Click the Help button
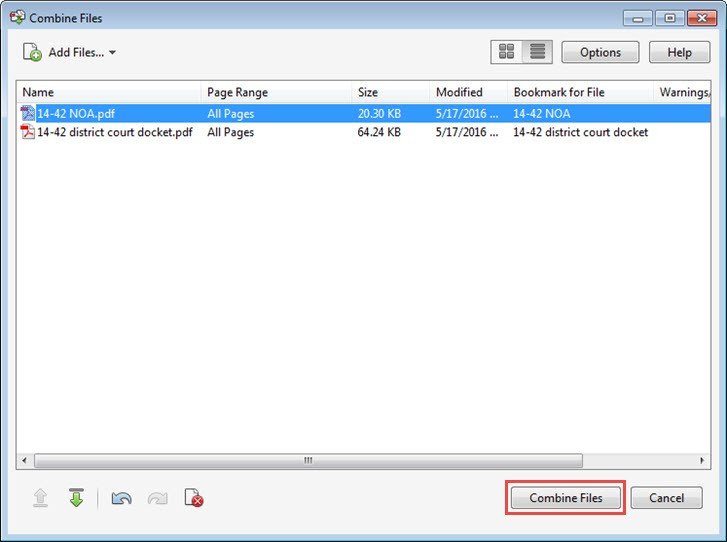Image resolution: width=727 pixels, height=542 pixels. [679, 52]
